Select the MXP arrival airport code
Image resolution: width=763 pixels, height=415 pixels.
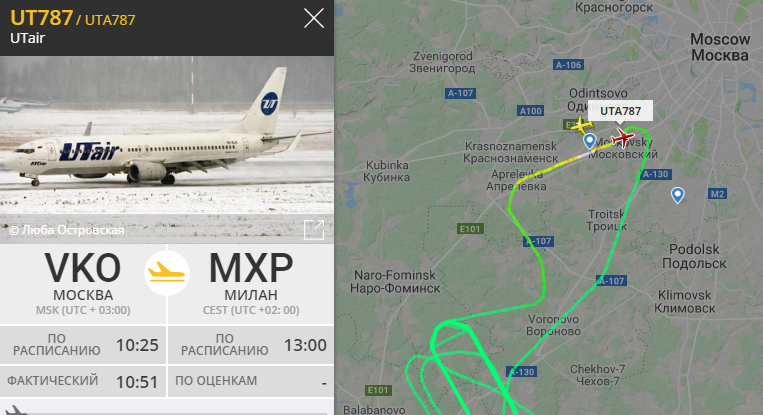pos(251,268)
